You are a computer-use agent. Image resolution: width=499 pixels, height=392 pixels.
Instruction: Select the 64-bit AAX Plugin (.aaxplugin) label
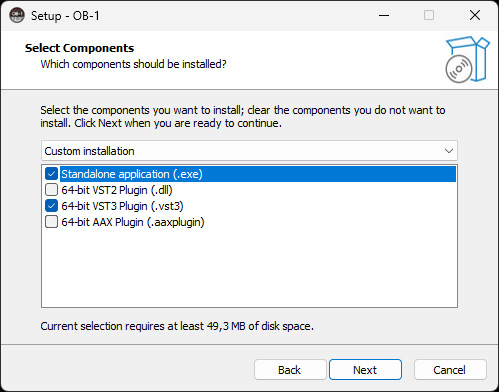click(x=133, y=222)
